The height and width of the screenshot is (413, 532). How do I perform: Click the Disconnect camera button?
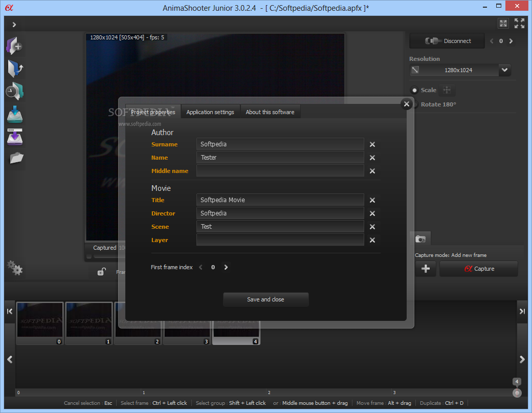point(447,41)
